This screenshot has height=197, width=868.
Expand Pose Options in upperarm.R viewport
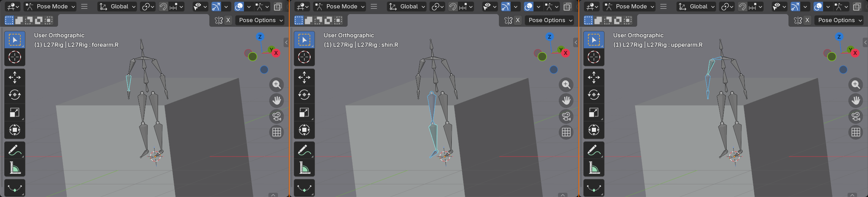tap(840, 20)
